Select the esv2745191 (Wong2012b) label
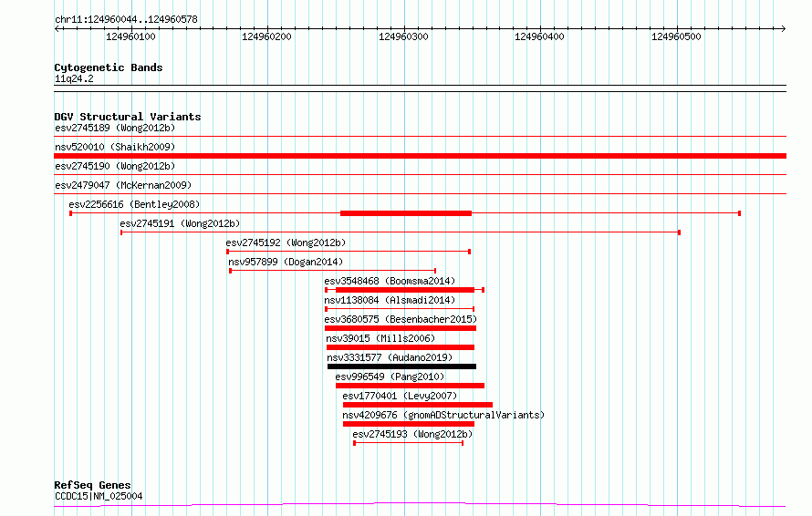The height and width of the screenshot is (516, 812). (181, 223)
